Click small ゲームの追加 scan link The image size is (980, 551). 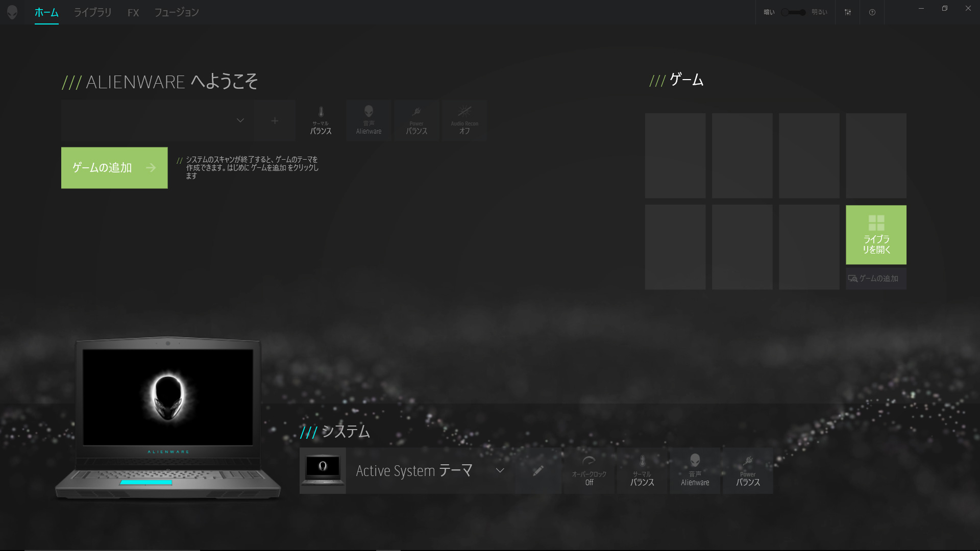pyautogui.click(x=876, y=279)
